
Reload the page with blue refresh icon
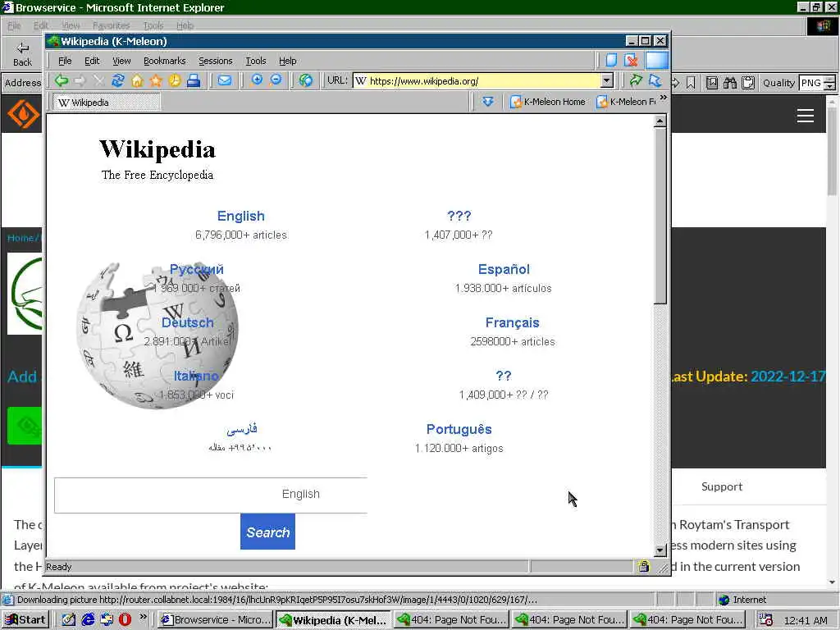118,81
